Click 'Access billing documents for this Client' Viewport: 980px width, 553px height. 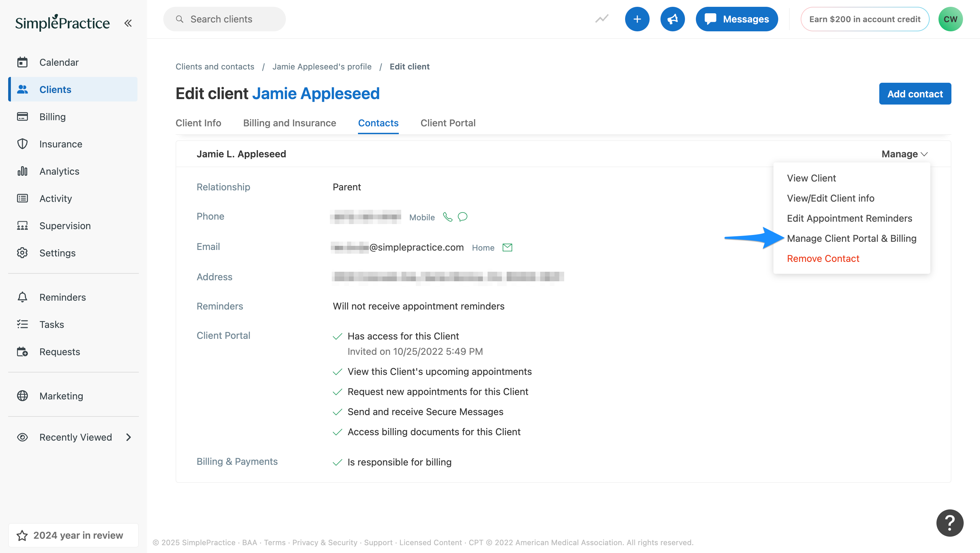point(434,432)
